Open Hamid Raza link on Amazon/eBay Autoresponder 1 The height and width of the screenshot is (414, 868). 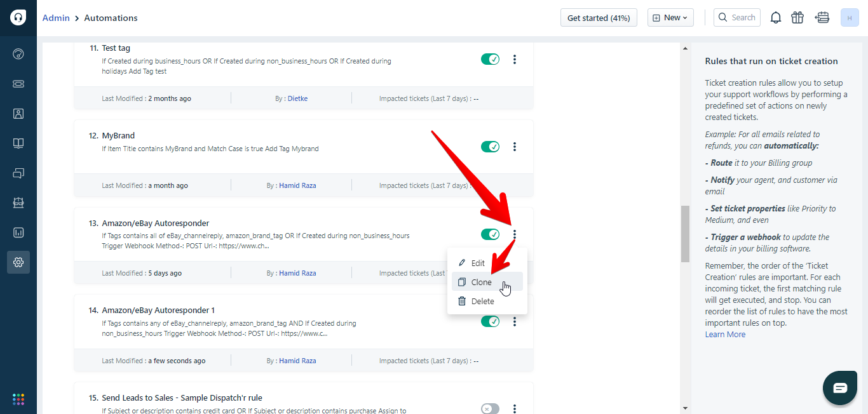click(x=297, y=361)
